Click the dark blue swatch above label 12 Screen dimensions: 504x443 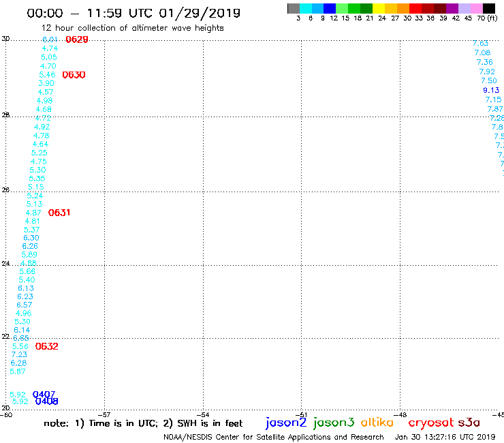(x=330, y=8)
